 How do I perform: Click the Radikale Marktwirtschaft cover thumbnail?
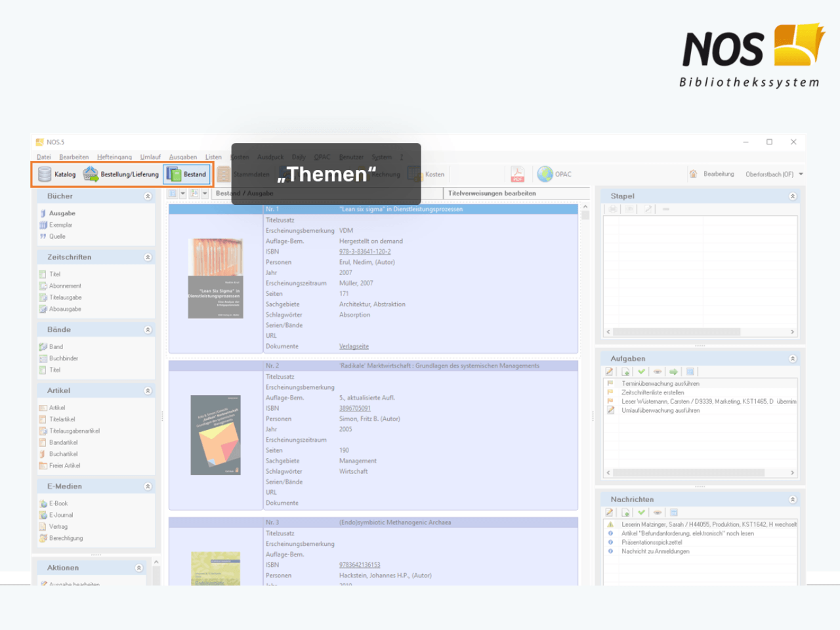click(215, 435)
